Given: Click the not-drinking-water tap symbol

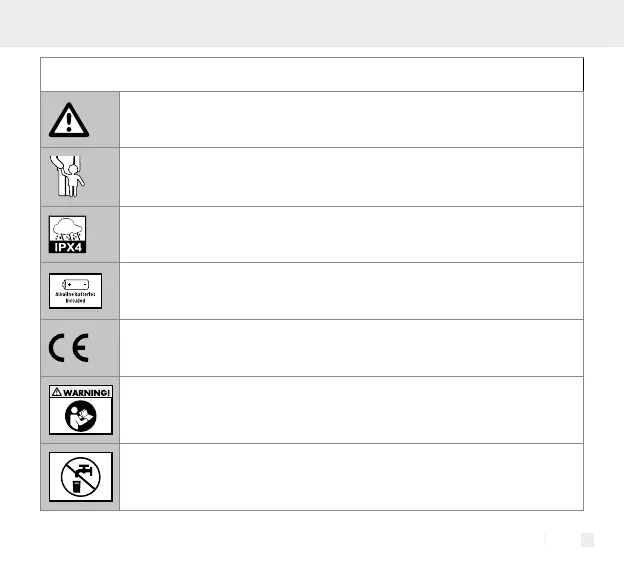Looking at the screenshot, I should [80, 476].
